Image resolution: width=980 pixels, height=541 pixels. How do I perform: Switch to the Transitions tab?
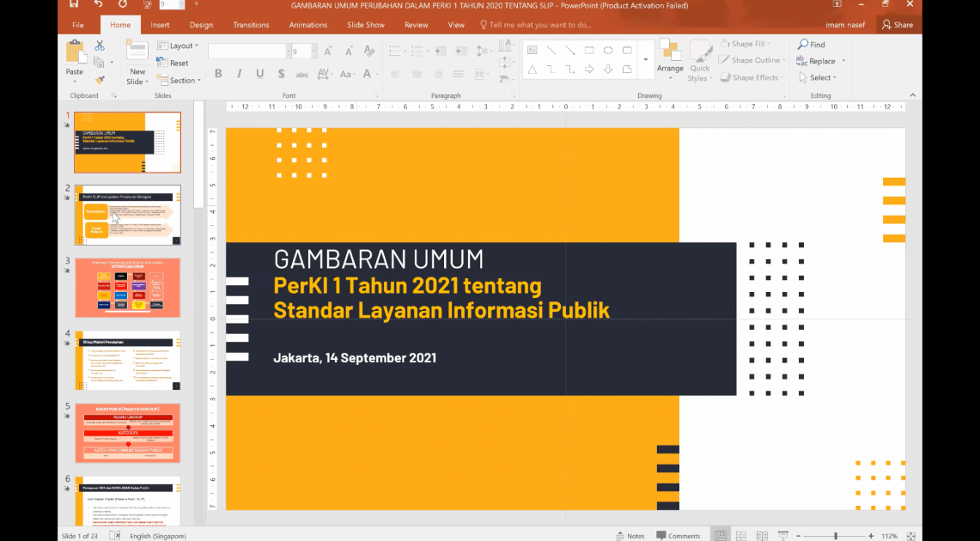click(x=251, y=25)
